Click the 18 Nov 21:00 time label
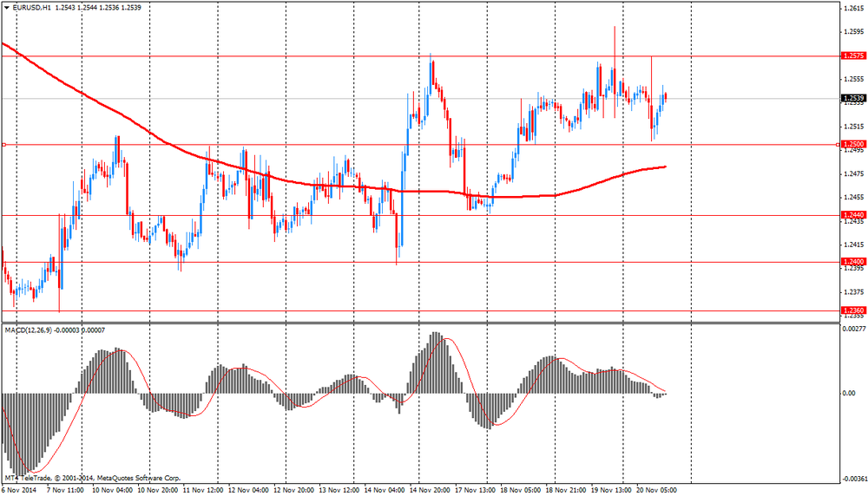The image size is (868, 496). pyautogui.click(x=566, y=490)
